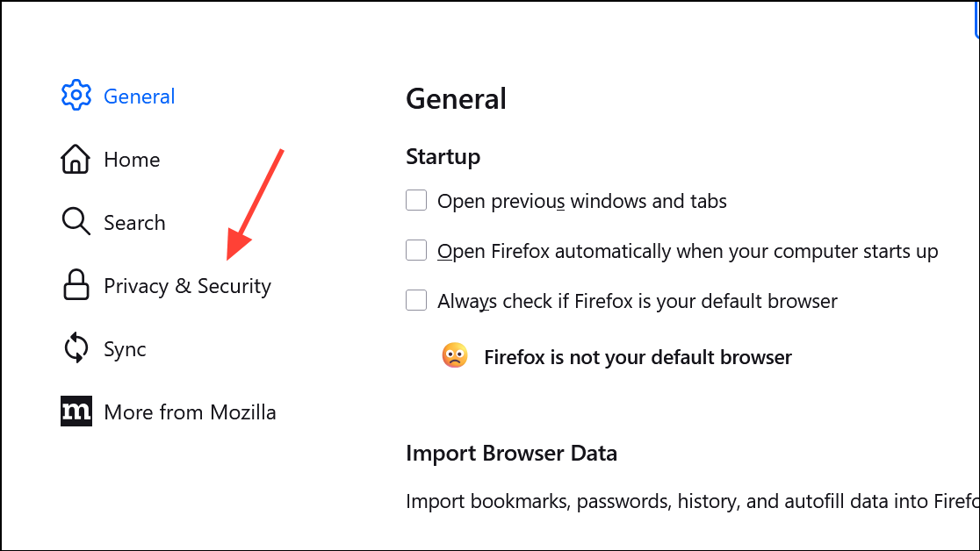This screenshot has width=980, height=551.
Task: Click the circular arrows Sync icon
Action: 76,349
